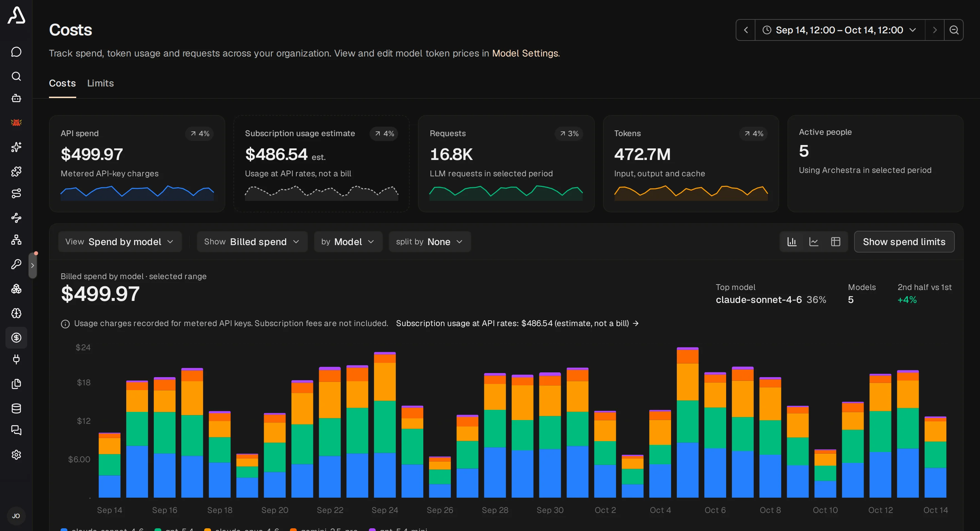980x531 pixels.
Task: Open the plug connections icon in sidebar
Action: (16, 359)
